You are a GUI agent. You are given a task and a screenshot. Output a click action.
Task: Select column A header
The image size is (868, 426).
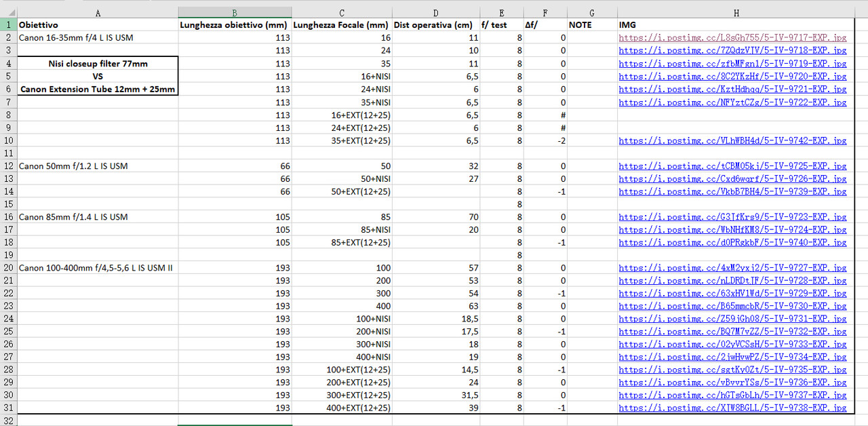click(x=98, y=13)
